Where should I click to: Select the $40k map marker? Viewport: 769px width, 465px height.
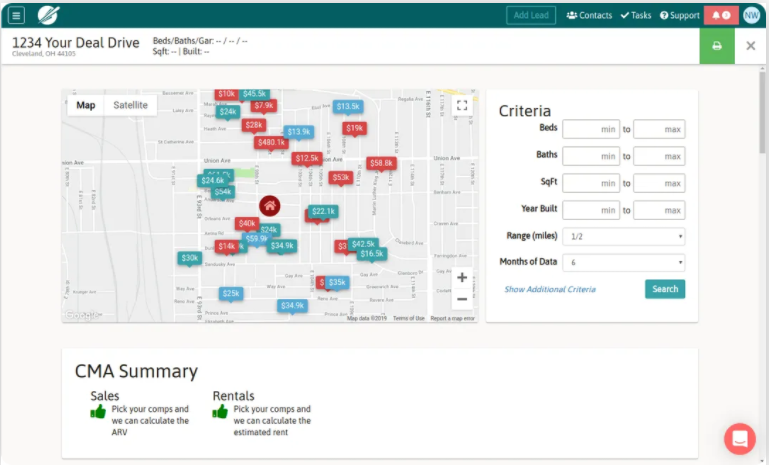tap(247, 224)
